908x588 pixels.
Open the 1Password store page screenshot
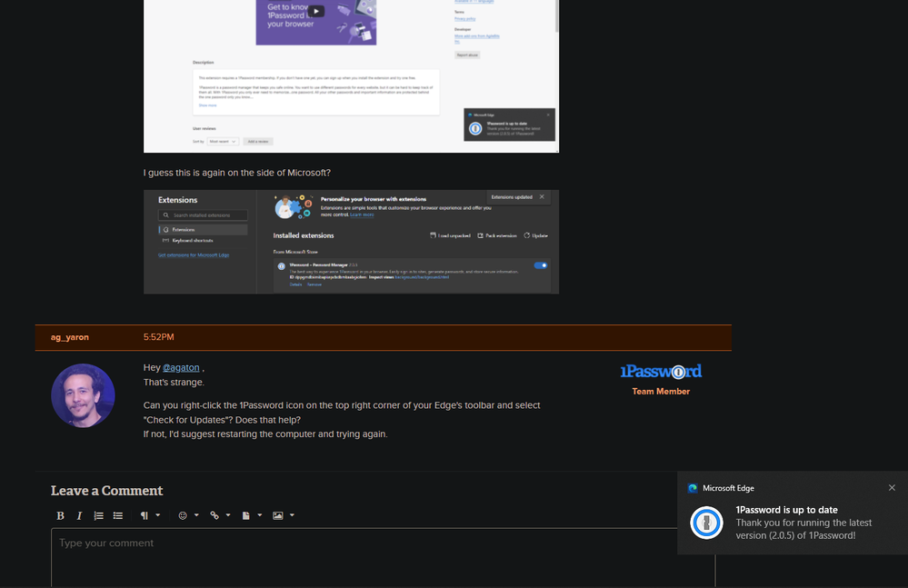(x=351, y=76)
